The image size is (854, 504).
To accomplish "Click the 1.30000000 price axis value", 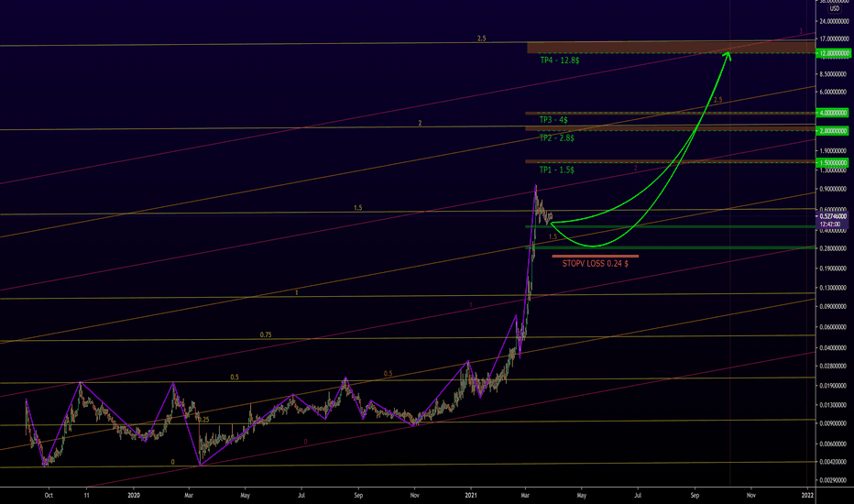I will 834,170.
